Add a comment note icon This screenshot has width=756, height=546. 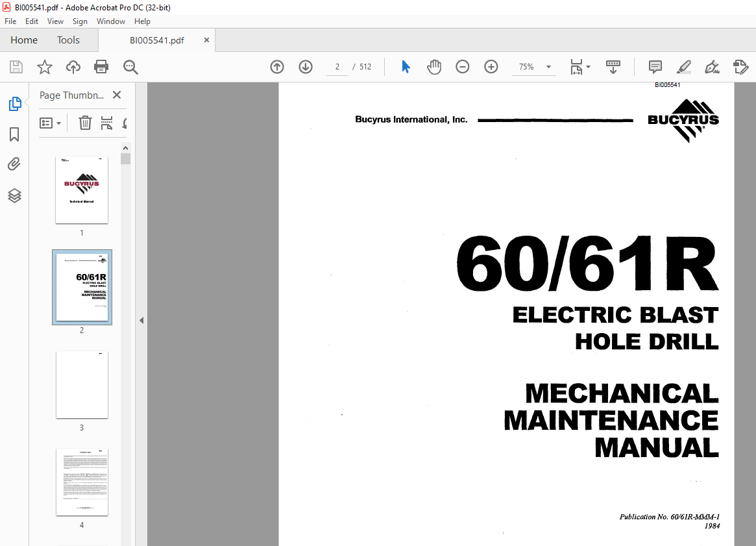(x=655, y=67)
